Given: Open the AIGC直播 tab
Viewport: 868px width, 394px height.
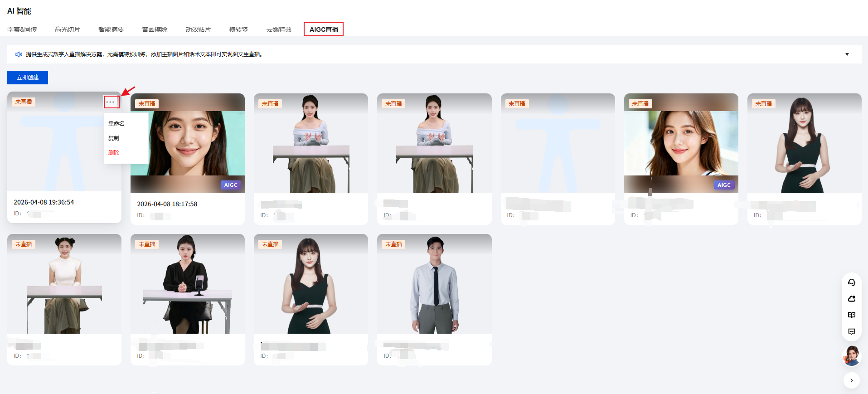Looking at the screenshot, I should 324,29.
